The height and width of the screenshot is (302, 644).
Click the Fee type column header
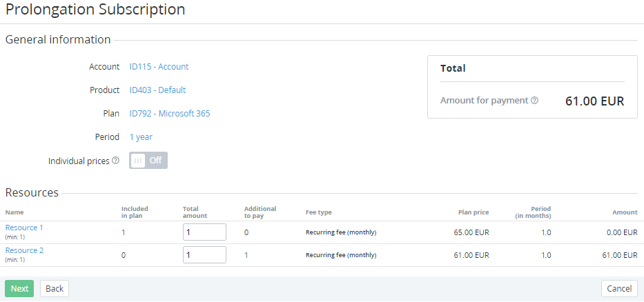coord(318,212)
